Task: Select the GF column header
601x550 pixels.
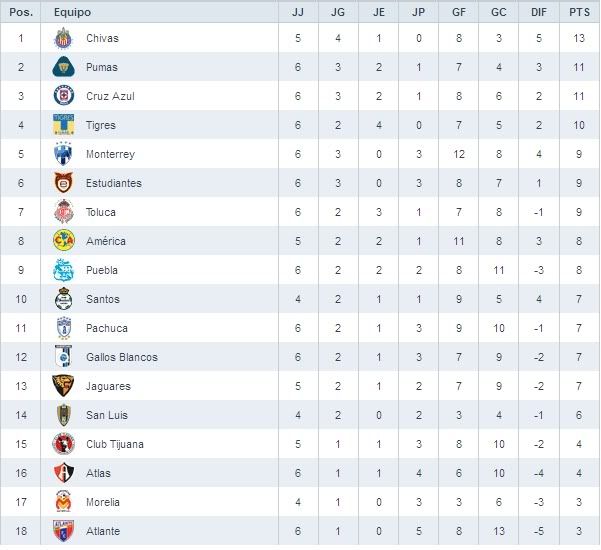Action: (459, 12)
